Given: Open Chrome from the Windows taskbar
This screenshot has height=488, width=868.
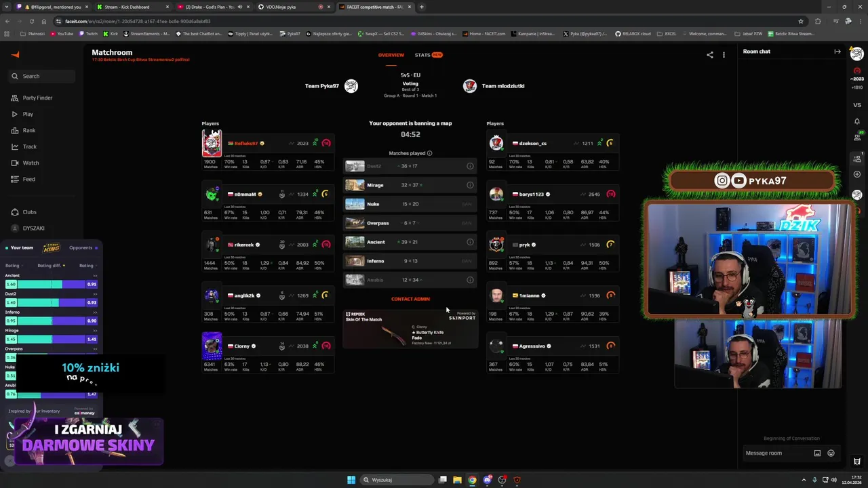Looking at the screenshot, I should point(472,480).
